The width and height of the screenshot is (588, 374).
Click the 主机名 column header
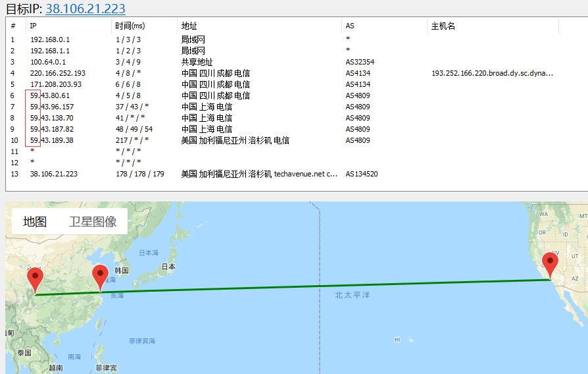pos(443,26)
